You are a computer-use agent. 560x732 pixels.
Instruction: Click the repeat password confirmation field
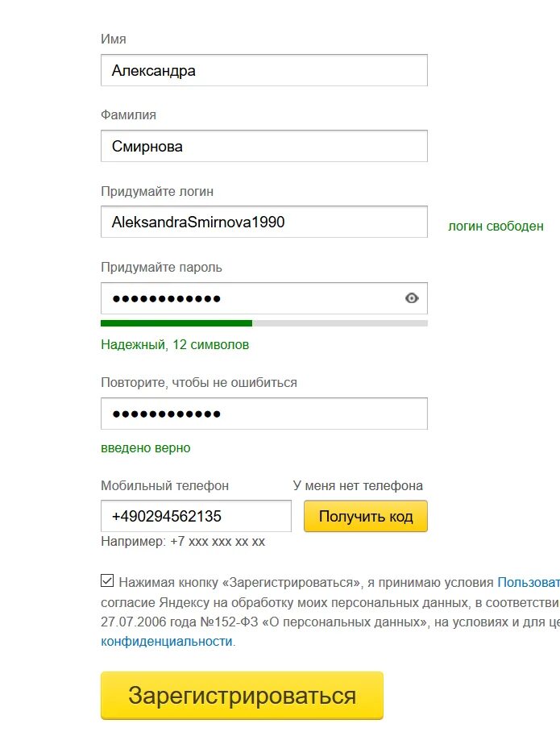[x=264, y=414]
